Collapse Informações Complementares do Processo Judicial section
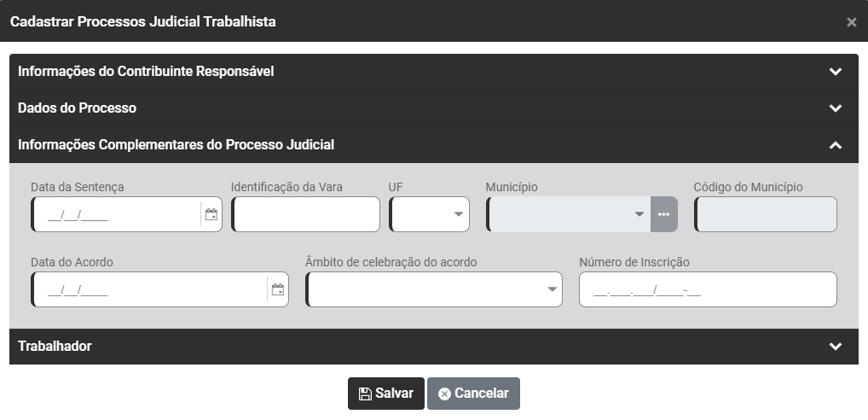The height and width of the screenshot is (420, 868). [x=835, y=145]
